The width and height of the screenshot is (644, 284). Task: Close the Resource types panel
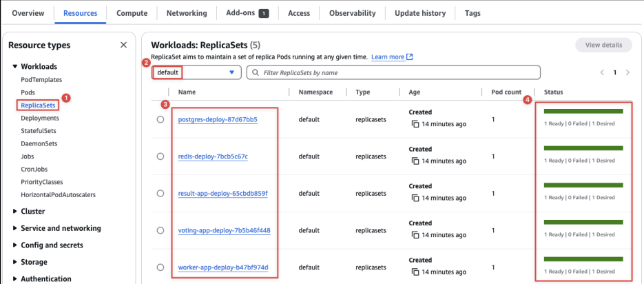[x=123, y=45]
